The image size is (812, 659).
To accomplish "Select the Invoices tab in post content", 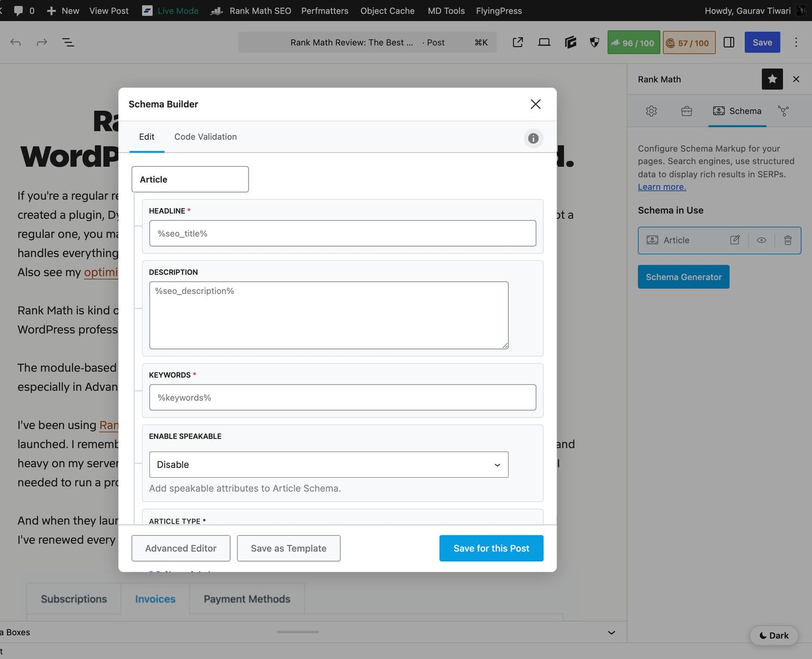I will (x=155, y=599).
